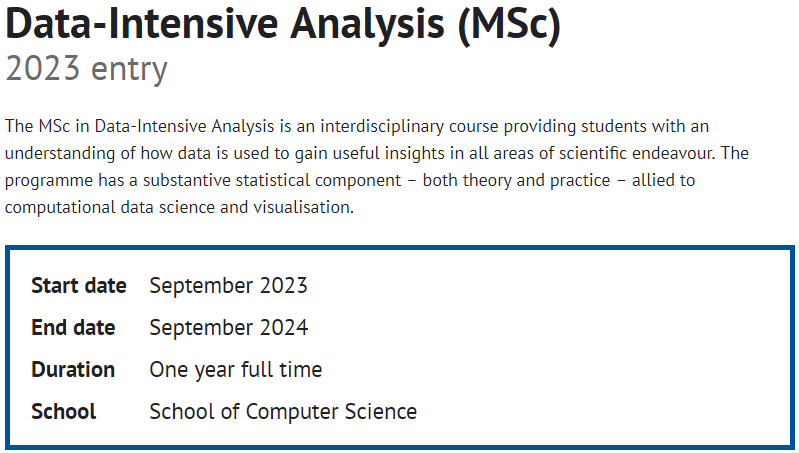Click the phrase both theory and practice
This screenshot has width=799, height=453.
coord(516,180)
